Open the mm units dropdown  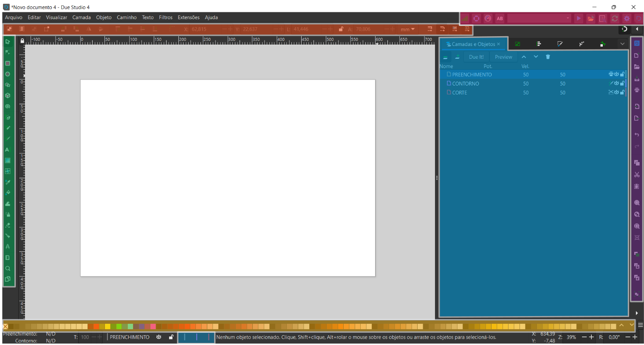[x=407, y=29]
